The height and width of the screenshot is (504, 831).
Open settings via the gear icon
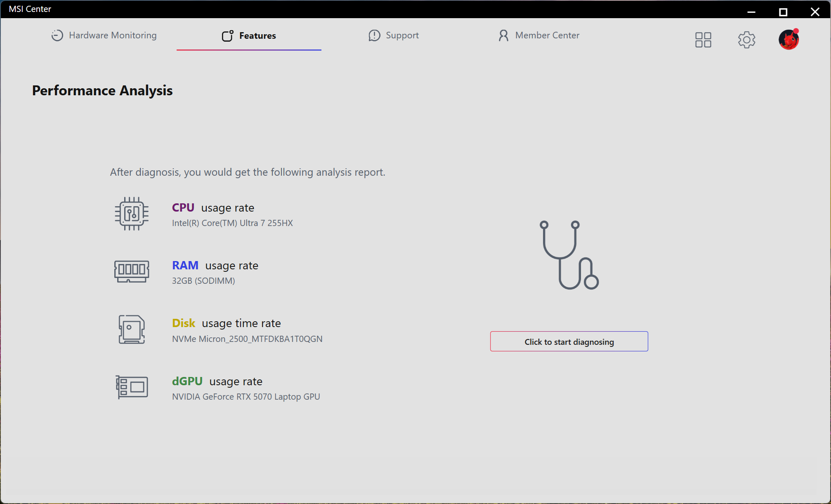(746, 40)
